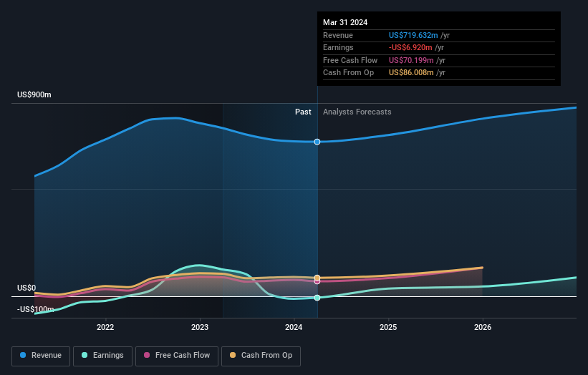Click the US$70.199m free cash flow value

click(x=411, y=60)
